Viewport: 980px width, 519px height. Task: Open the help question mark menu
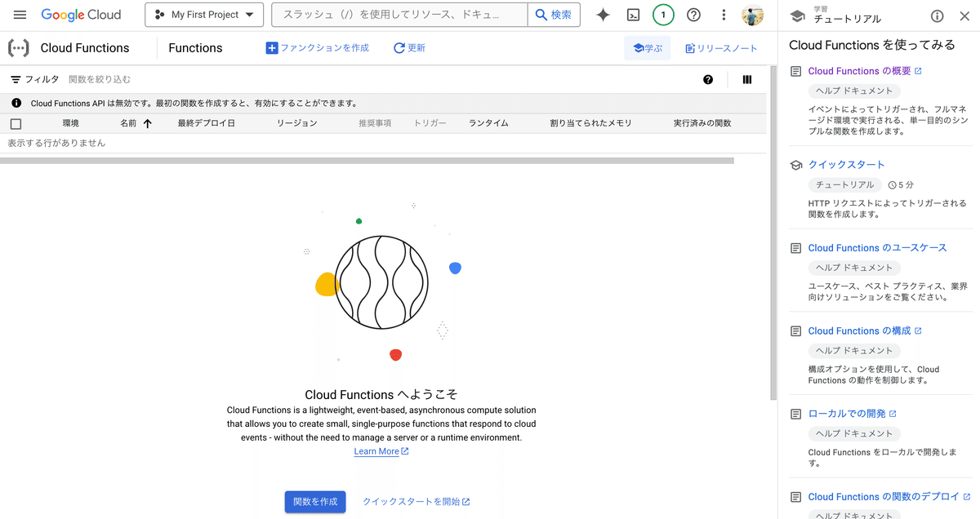click(693, 15)
